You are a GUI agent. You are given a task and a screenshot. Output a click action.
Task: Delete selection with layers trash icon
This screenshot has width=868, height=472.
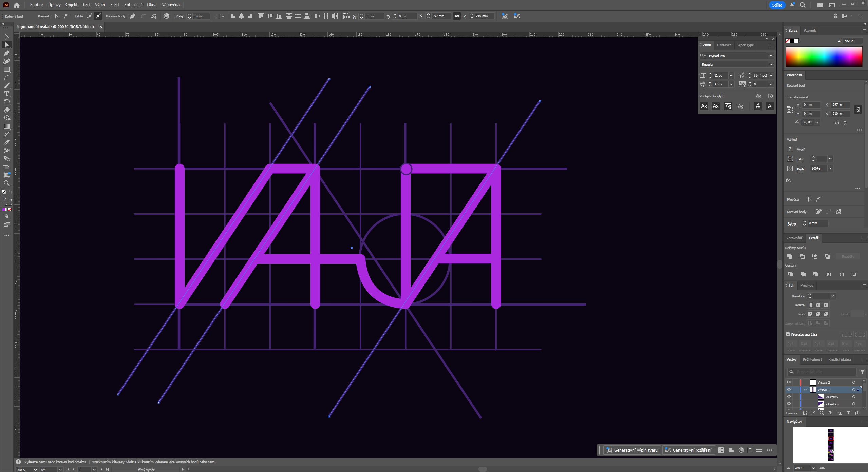coord(857,413)
